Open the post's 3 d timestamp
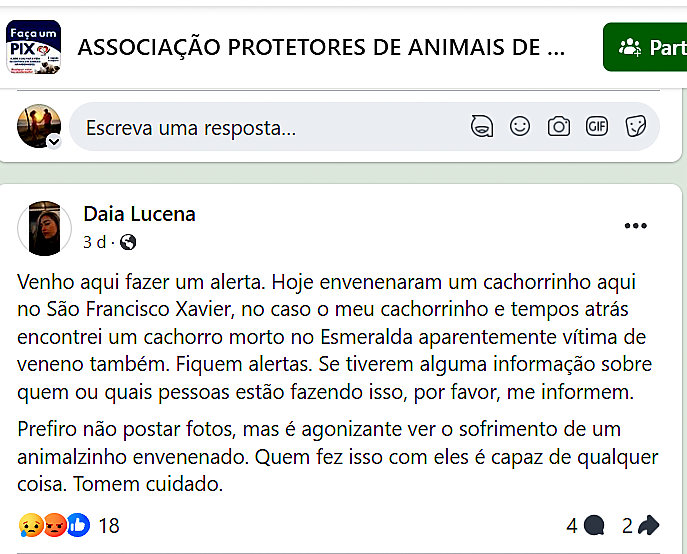 (94, 242)
